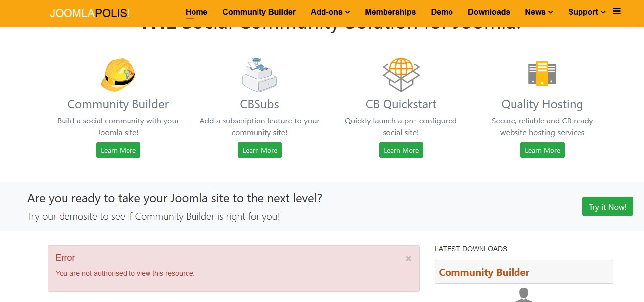Click the Joomlapolis logo
Viewport: 644px width, 302px height.
pyautogui.click(x=90, y=13)
